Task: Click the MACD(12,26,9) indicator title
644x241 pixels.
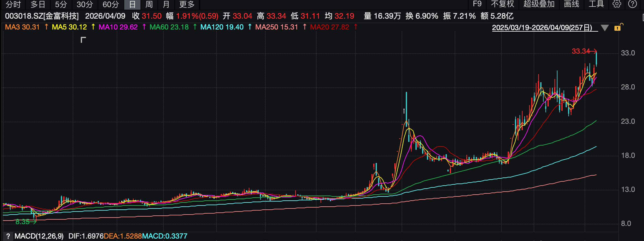Action: click(x=39, y=236)
